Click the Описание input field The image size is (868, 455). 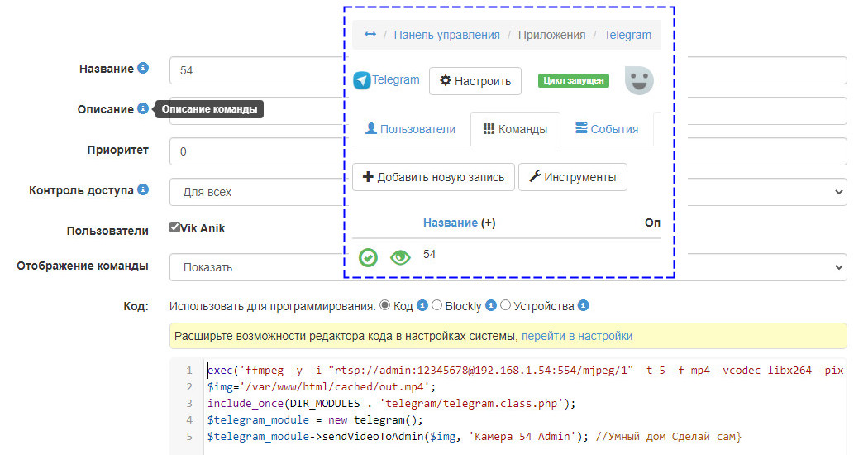(x=508, y=111)
